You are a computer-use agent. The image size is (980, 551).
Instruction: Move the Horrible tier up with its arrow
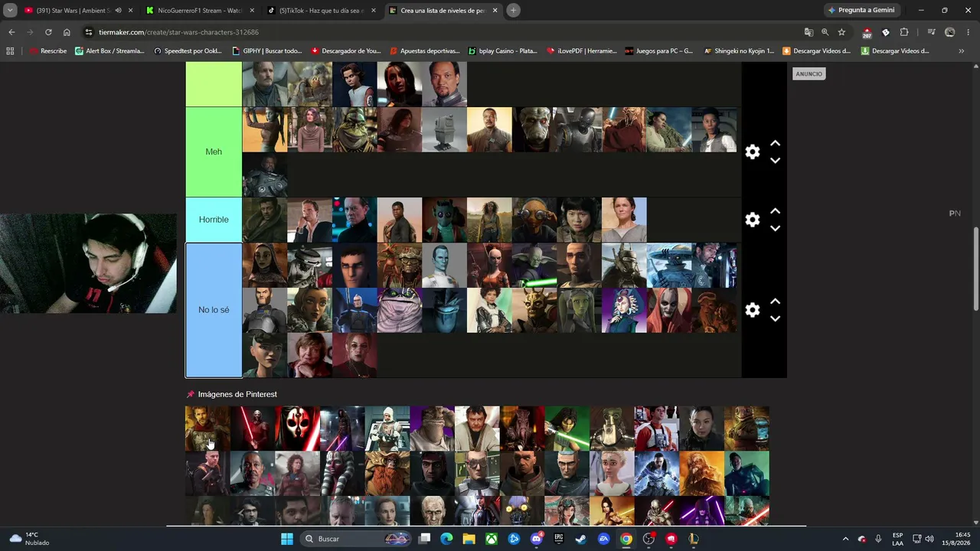pyautogui.click(x=775, y=211)
